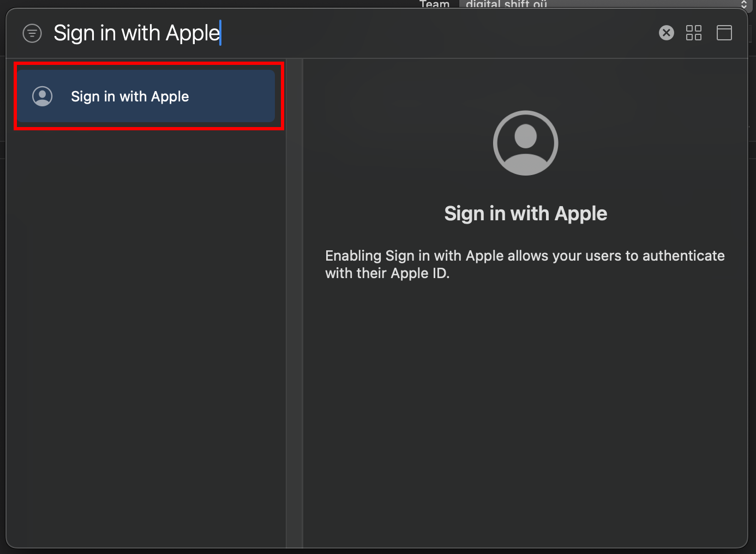Click the avatar icon above the Sign in with Apple heading

[x=525, y=143]
